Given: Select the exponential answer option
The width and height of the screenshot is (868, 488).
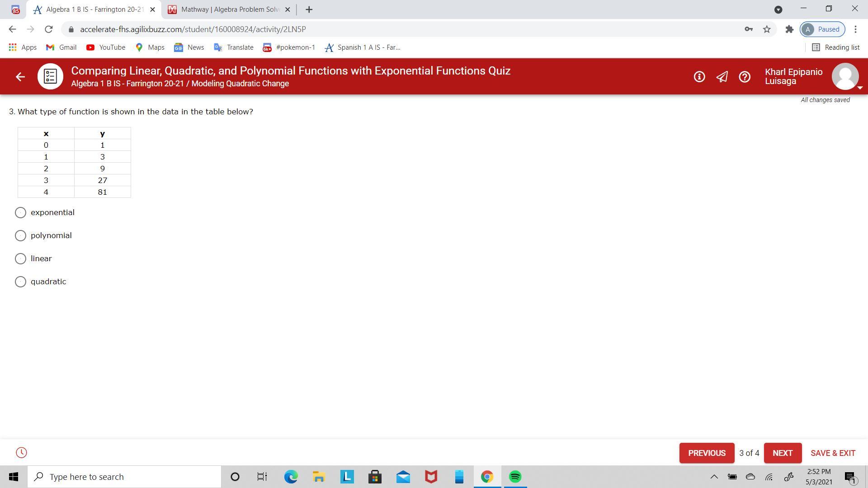Looking at the screenshot, I should click(x=20, y=212).
